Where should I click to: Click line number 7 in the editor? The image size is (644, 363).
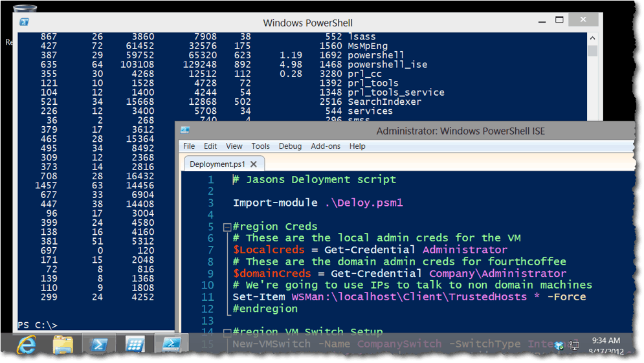tap(211, 250)
